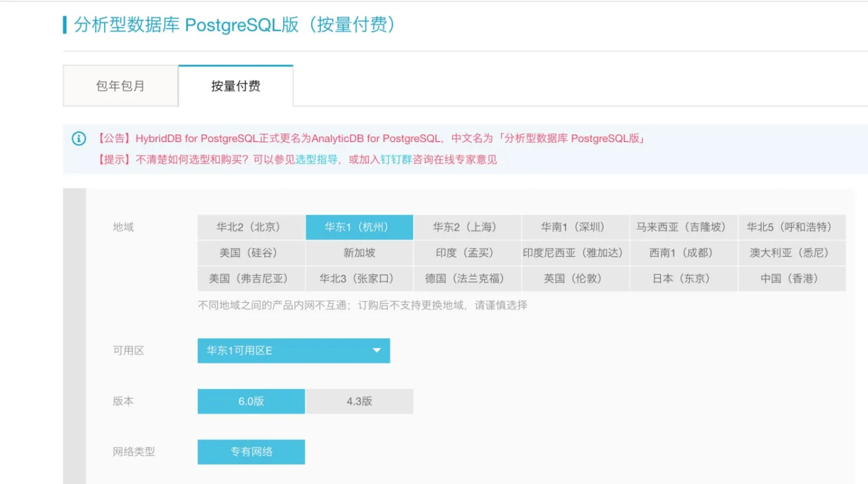Click the info icon beside the announcement

pos(79,138)
